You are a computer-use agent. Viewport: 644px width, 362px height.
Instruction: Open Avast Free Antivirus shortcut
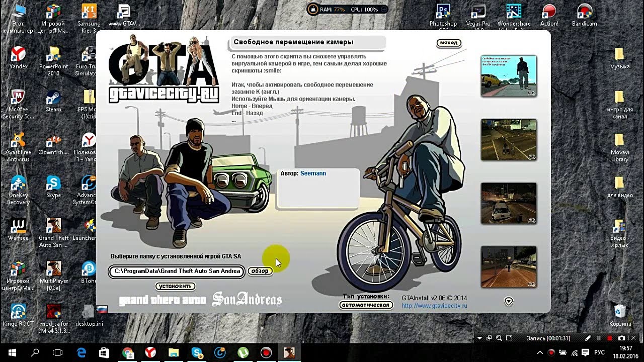pyautogui.click(x=18, y=147)
